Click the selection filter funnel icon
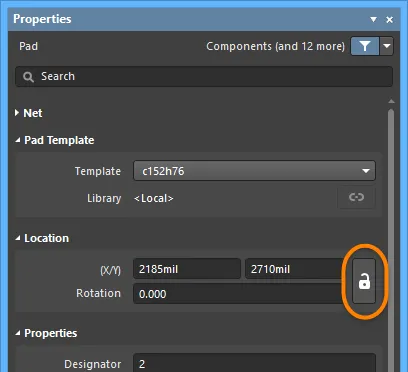This screenshot has height=372, width=408. click(365, 46)
